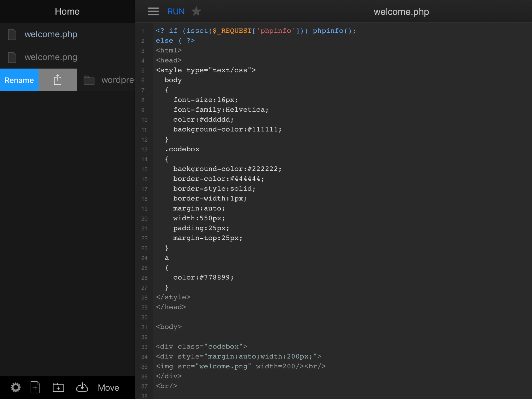This screenshot has width=532, height=399.
Task: Open the hamburger menu icon
Action: tap(153, 11)
